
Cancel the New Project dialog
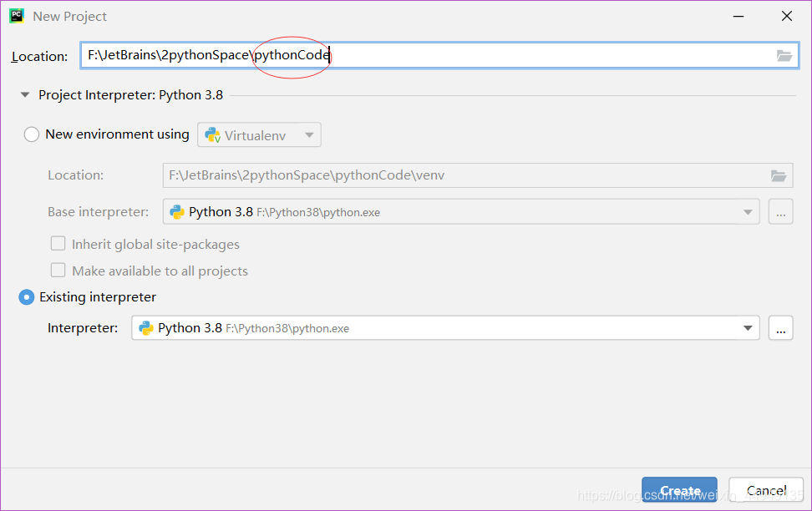(766, 490)
